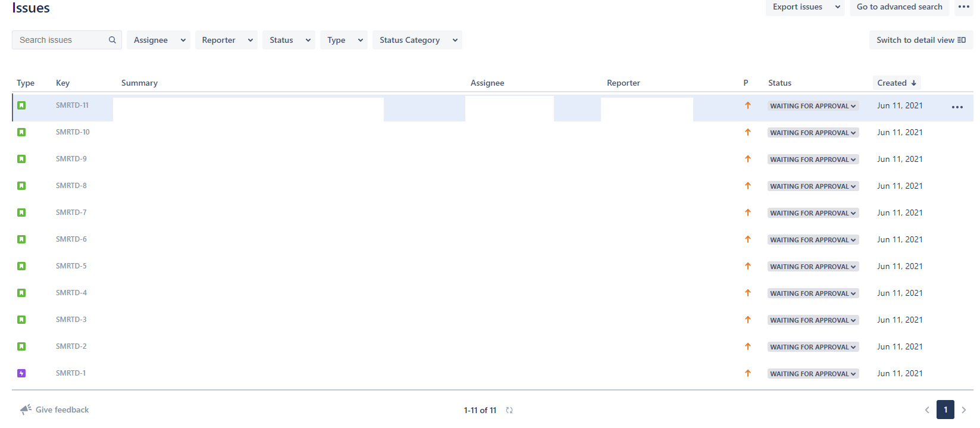Click the priority arrow icon for SMRTD-2

748,346
